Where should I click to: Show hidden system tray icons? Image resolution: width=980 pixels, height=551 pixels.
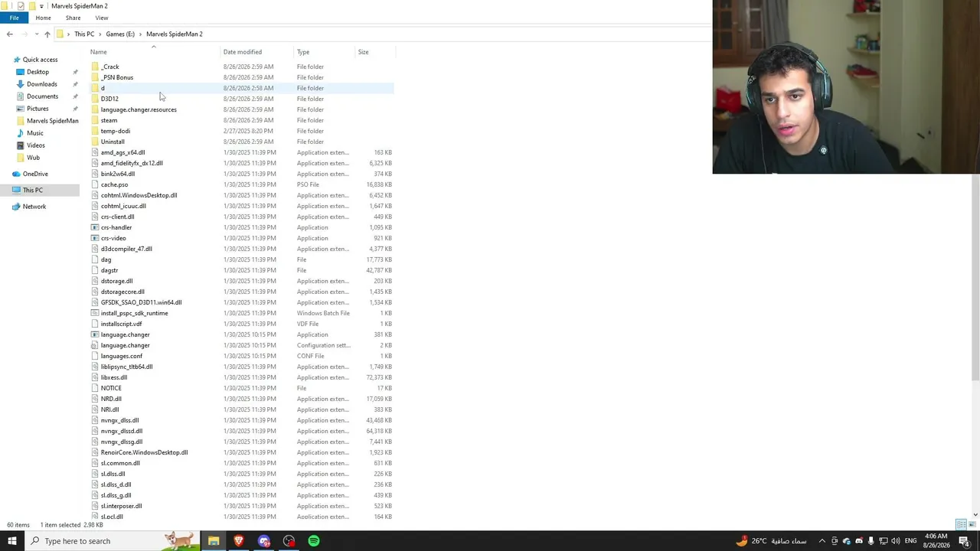822,541
